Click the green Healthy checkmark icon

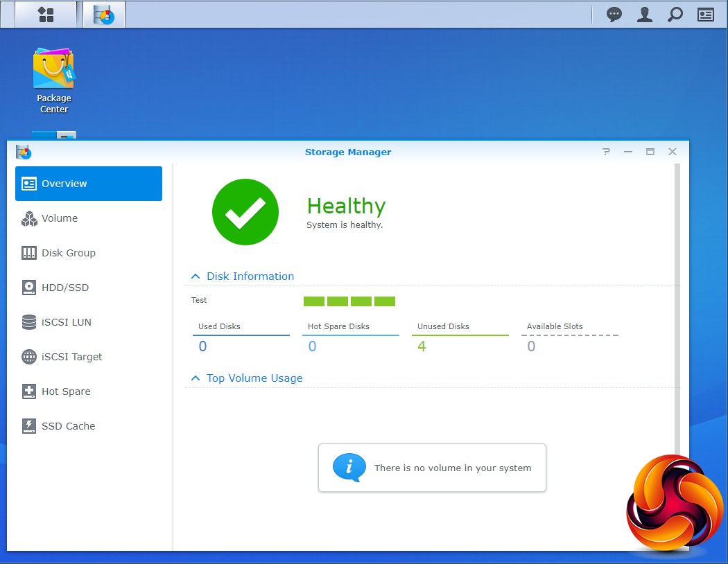245,212
